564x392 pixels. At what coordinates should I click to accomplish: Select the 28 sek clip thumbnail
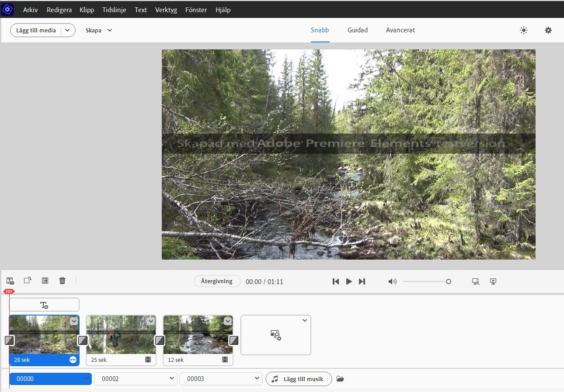(44, 335)
